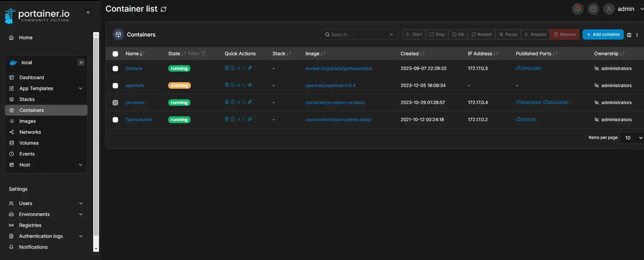Image resolution: width=644 pixels, height=260 pixels.
Task: Click the Restart button
Action: tap(482, 34)
